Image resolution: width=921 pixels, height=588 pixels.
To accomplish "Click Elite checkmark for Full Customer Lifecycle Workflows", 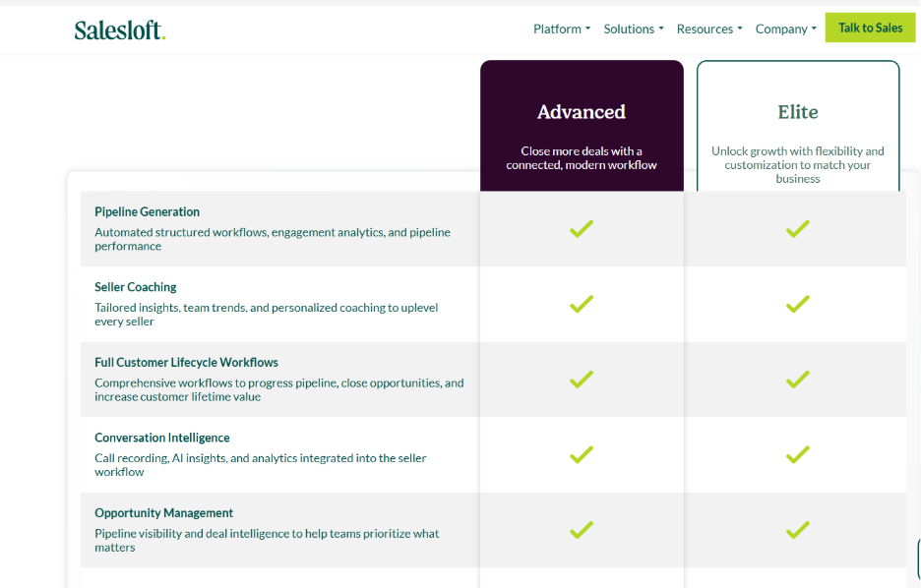I will pyautogui.click(x=798, y=380).
